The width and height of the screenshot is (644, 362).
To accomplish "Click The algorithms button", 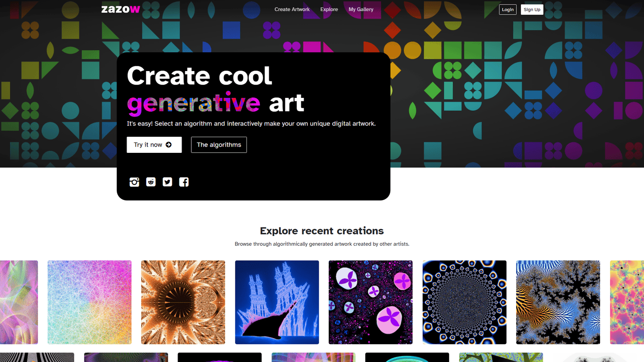I will [x=219, y=145].
